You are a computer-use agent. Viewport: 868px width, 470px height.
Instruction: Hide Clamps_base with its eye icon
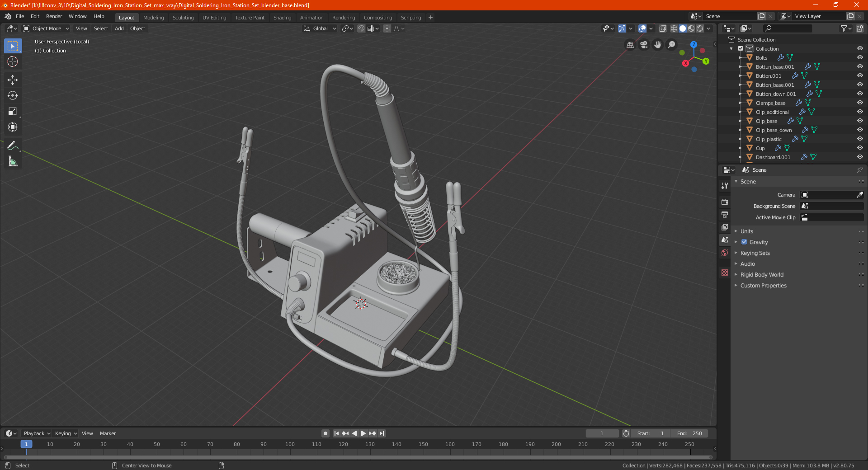(x=860, y=103)
